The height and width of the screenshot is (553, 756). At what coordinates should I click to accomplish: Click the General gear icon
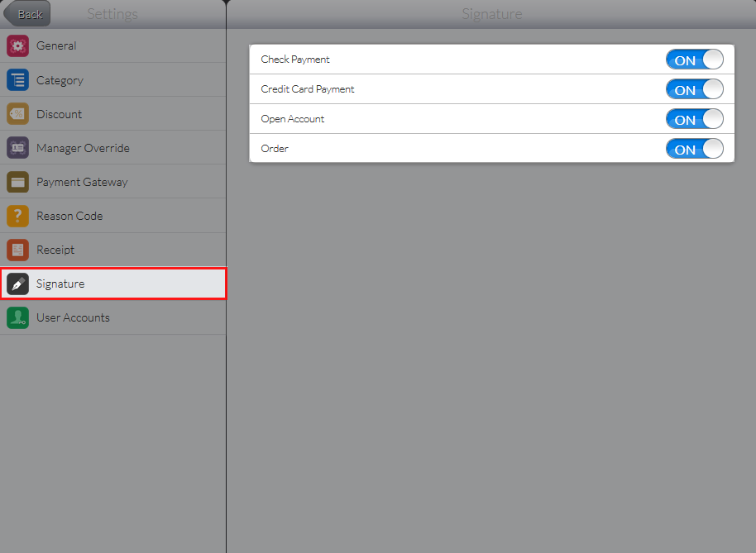pos(18,45)
